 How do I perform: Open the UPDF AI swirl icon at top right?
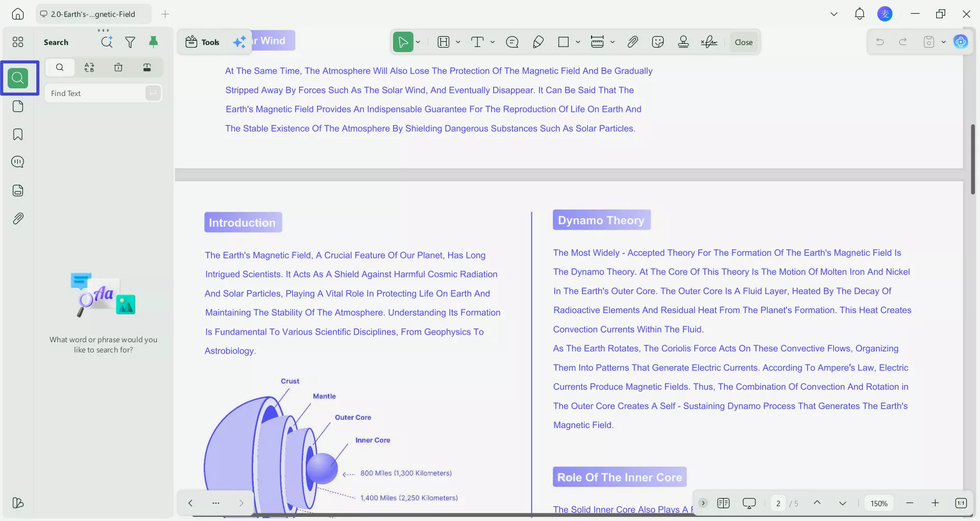pyautogui.click(x=961, y=42)
